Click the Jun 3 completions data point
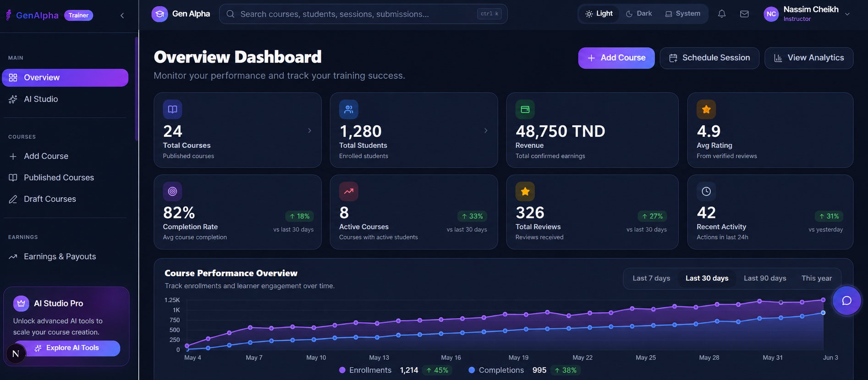This screenshot has height=380, width=868. coord(823,313)
